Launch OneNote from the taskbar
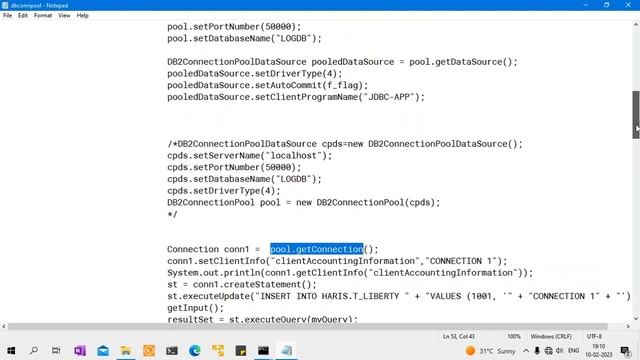The width and height of the screenshot is (640, 360). coord(80,351)
